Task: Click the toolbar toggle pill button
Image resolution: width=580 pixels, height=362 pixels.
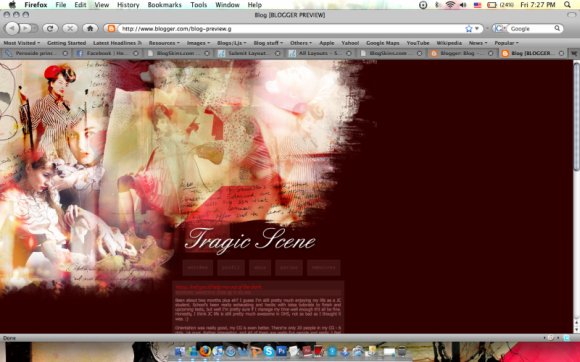Action: point(571,15)
